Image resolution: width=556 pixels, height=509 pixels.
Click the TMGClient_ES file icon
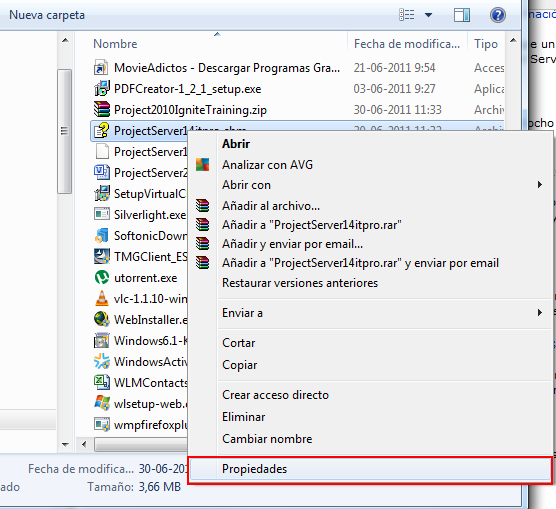101,256
